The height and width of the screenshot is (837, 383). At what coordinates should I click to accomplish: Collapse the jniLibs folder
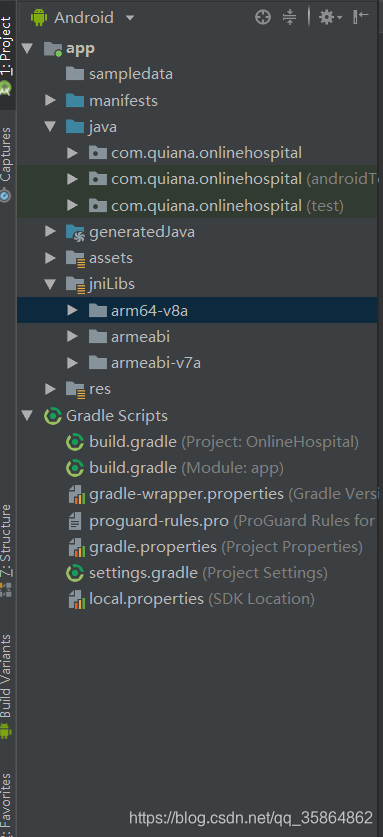click(50, 284)
